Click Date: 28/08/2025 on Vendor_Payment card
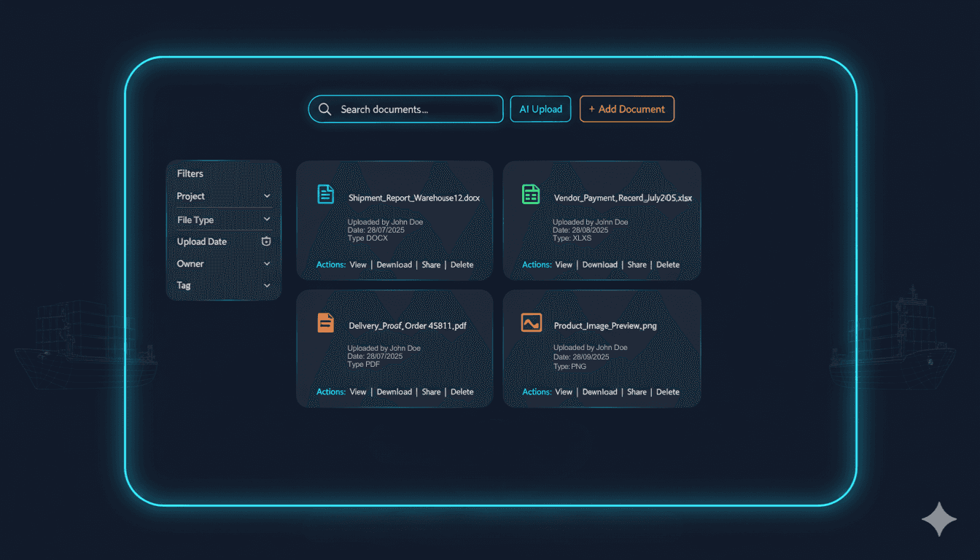This screenshot has width=980, height=560. pos(581,230)
